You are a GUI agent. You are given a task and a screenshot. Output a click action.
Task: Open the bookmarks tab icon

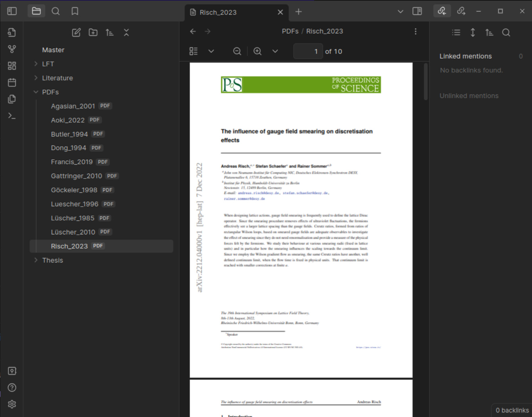pos(75,11)
